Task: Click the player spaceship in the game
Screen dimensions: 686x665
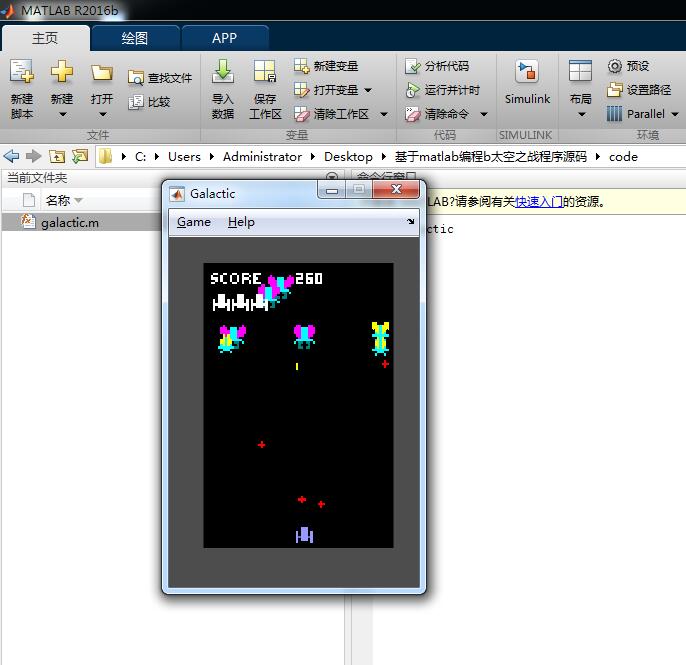Action: (304, 535)
